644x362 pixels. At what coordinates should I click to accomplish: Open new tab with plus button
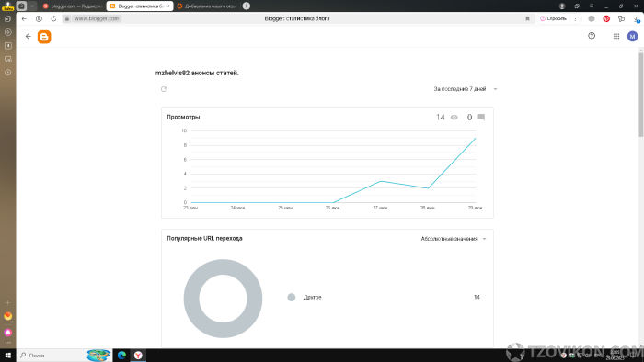pyautogui.click(x=246, y=6)
